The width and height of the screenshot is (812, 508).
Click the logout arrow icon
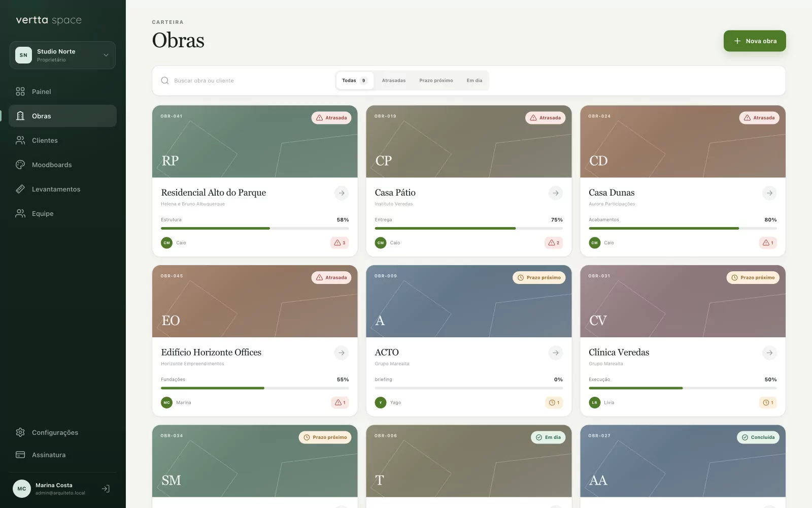click(106, 489)
